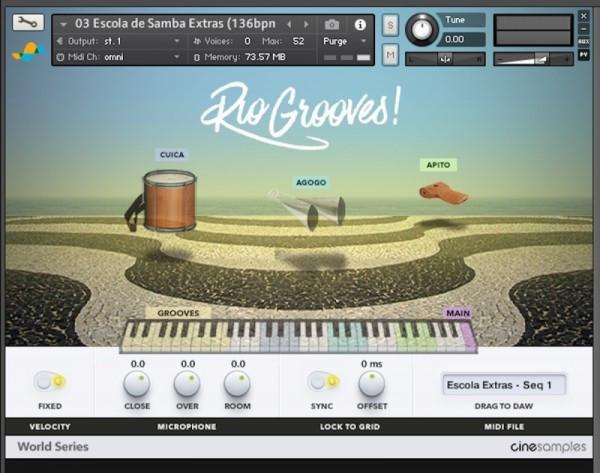Select the Apito whistle instrument

click(444, 193)
